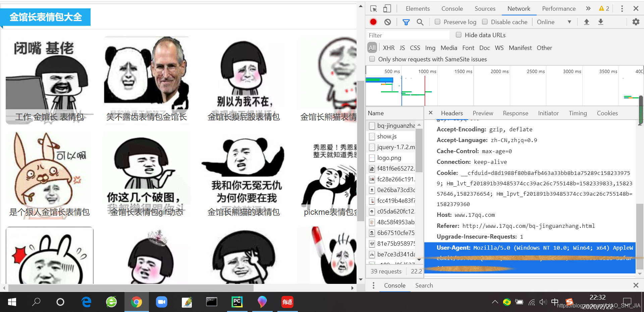Viewport: 644px width, 312px height.
Task: Expand the hidden tabs chevron next to Performance
Action: [x=588, y=8]
